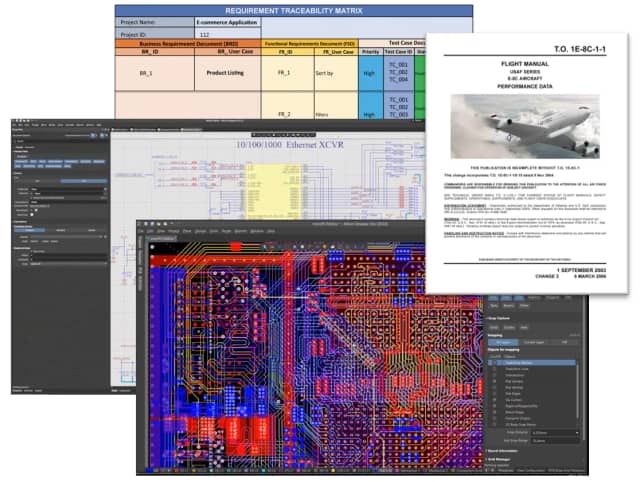Viewport: 640px width, 482px height.
Task: Toggle Track/Arc Vertices snapping checkbox
Action: point(495,363)
